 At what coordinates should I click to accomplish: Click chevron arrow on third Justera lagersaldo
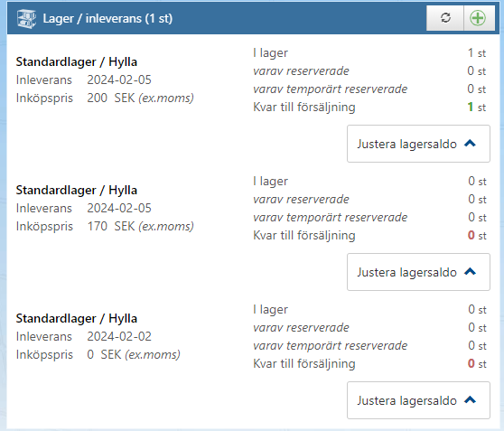pyautogui.click(x=470, y=399)
